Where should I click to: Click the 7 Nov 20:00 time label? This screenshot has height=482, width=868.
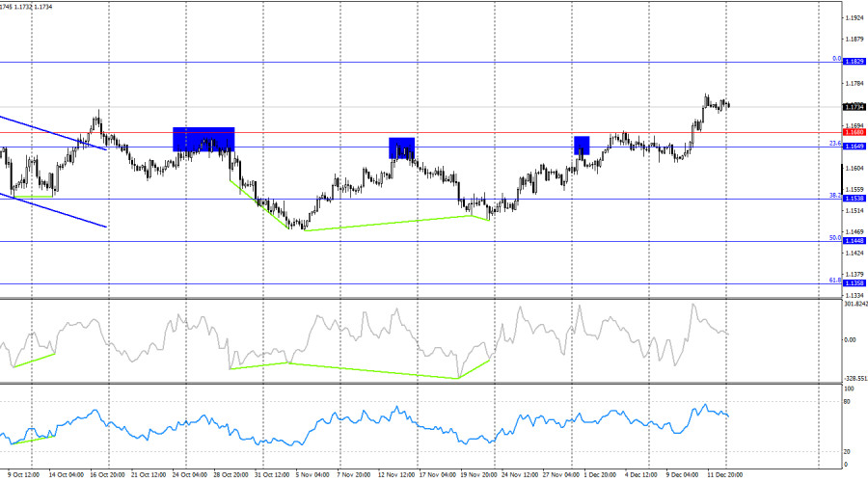[x=354, y=475]
